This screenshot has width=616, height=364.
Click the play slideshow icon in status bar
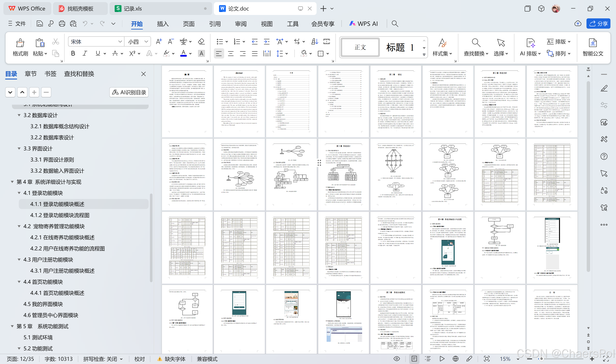[x=442, y=359]
